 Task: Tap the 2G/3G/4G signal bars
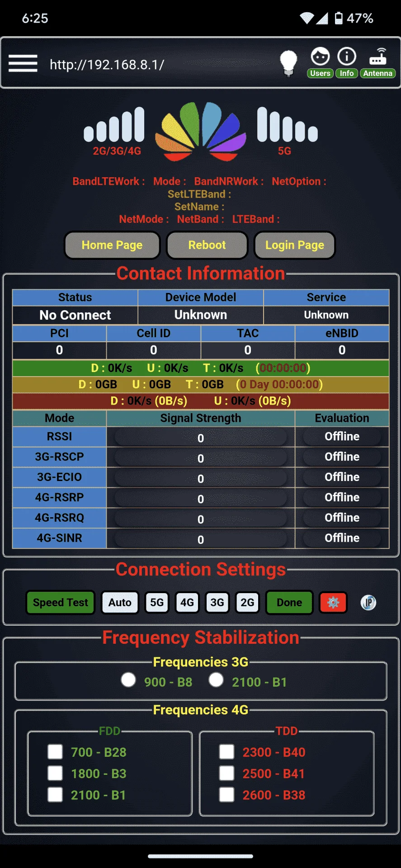click(114, 125)
